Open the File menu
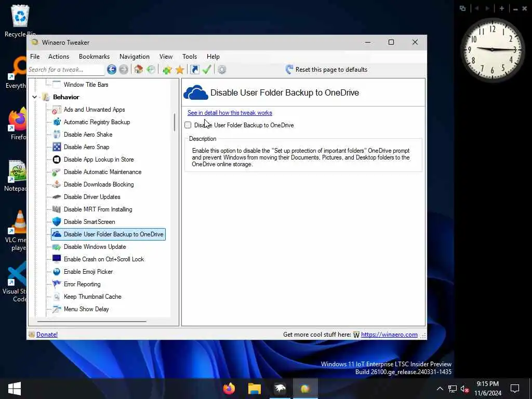This screenshot has width=532, height=399. tap(35, 57)
